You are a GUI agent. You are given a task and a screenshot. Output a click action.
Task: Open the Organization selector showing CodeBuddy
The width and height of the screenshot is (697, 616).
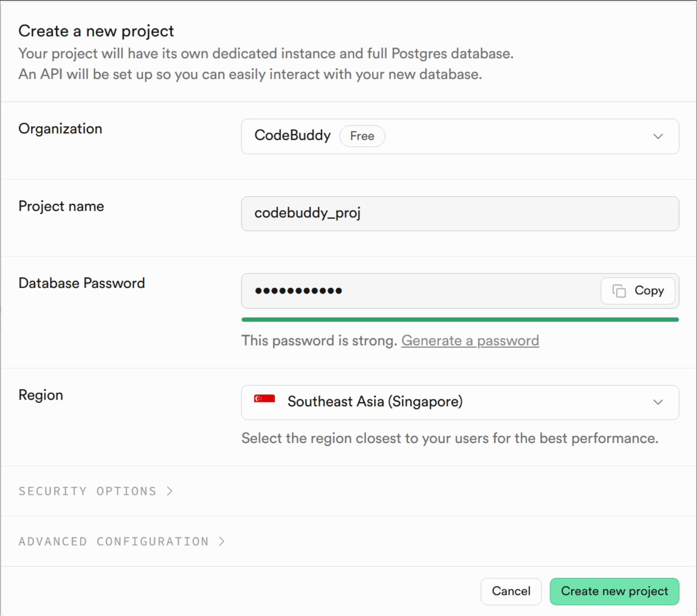460,136
